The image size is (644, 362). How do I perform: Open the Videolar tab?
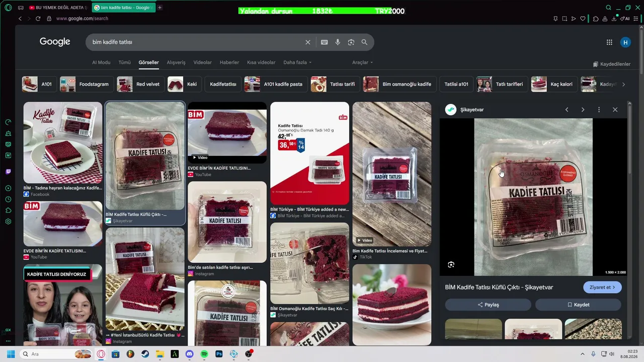point(203,62)
